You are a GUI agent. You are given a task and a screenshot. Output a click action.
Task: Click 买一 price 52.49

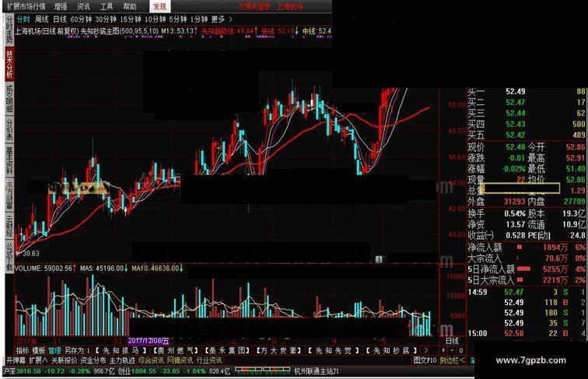tap(516, 91)
